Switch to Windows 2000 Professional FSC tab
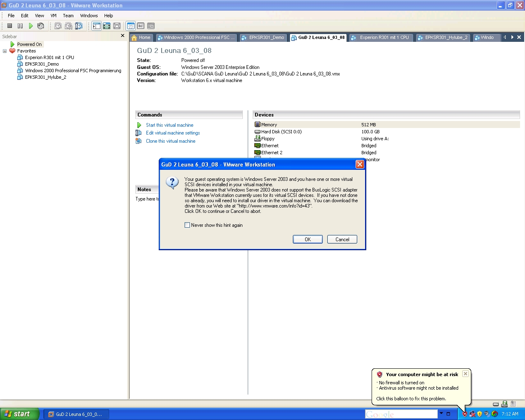The height and width of the screenshot is (420, 525). [x=196, y=37]
